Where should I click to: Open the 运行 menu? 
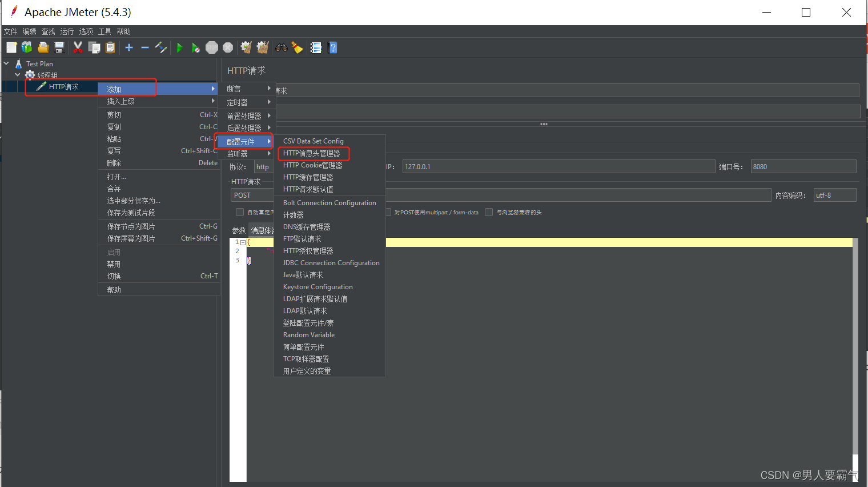(67, 31)
